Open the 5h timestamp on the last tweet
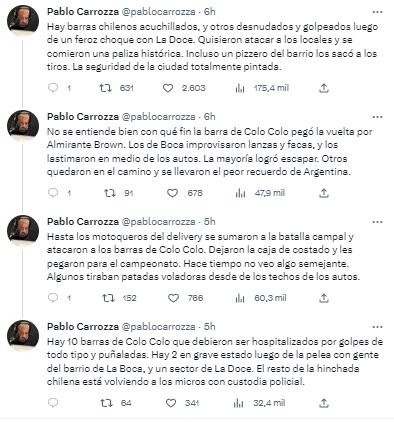394x422 pixels. point(210,327)
